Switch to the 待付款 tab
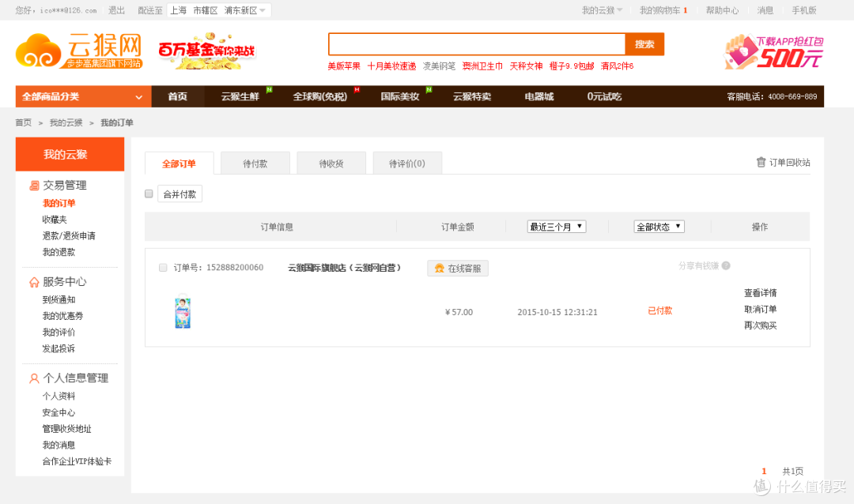Viewport: 854px width, 504px height. 255,164
